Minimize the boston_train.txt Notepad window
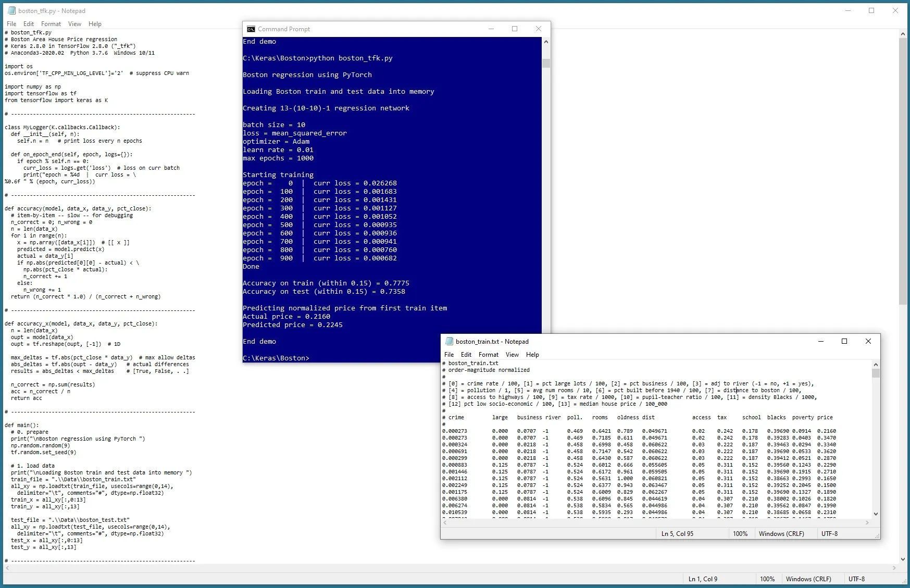910x588 pixels. [x=821, y=342]
